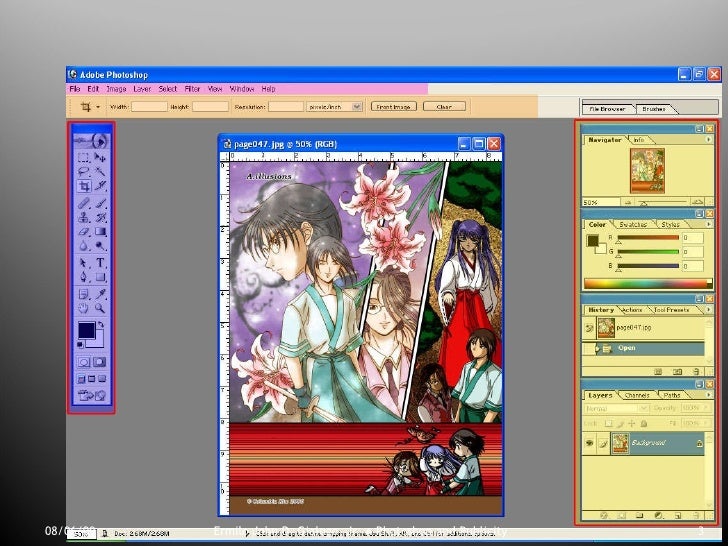Open the Filter menu
Viewport: 728px width, 546px height.
click(x=192, y=89)
